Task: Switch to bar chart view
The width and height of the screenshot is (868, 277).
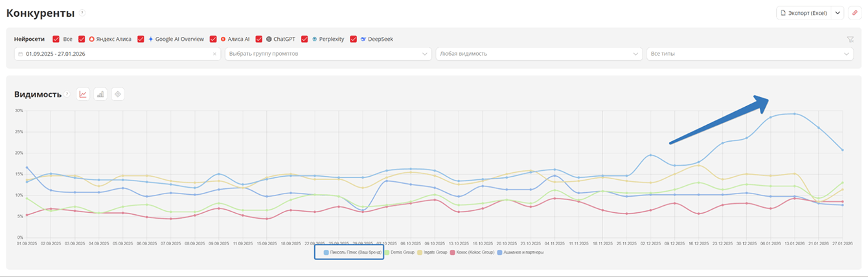Action: [100, 94]
